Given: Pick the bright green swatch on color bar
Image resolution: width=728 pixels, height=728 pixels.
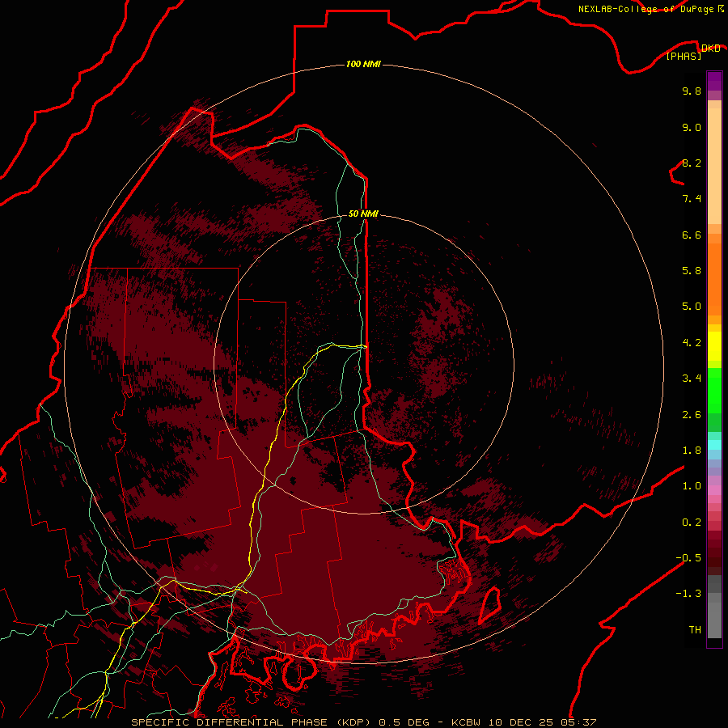Looking at the screenshot, I should click(x=714, y=391).
